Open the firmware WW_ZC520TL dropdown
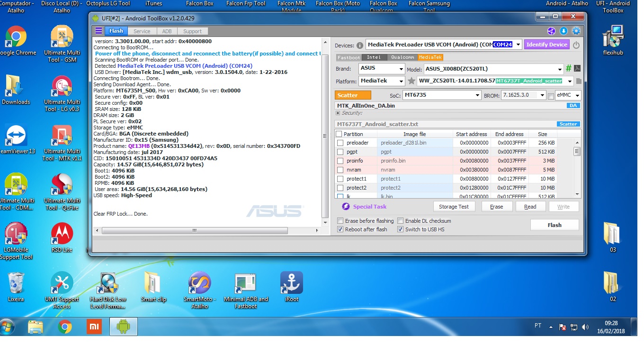The height and width of the screenshot is (364, 644). (x=569, y=81)
